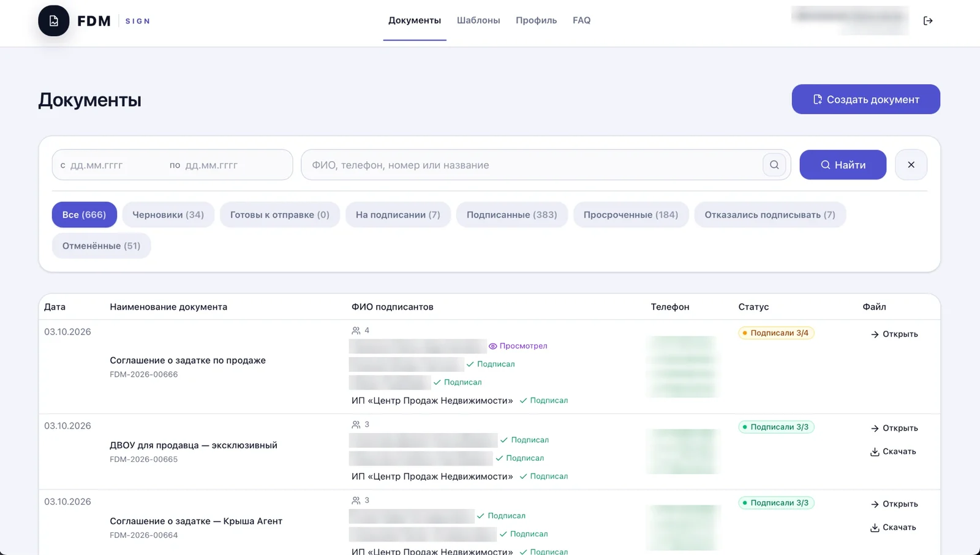Click the Найти search button

[x=843, y=165]
